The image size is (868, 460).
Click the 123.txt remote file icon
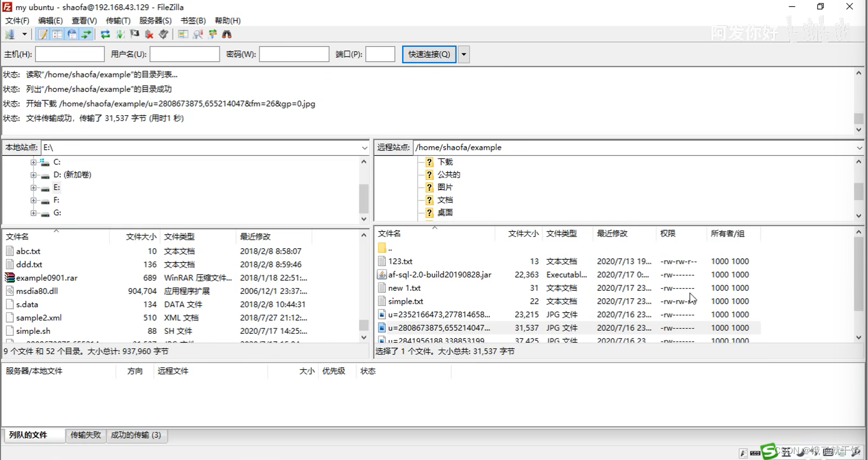[382, 261]
